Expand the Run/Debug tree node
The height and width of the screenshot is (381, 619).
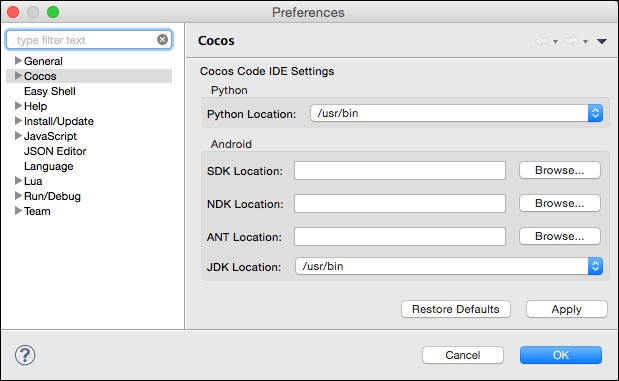point(18,196)
